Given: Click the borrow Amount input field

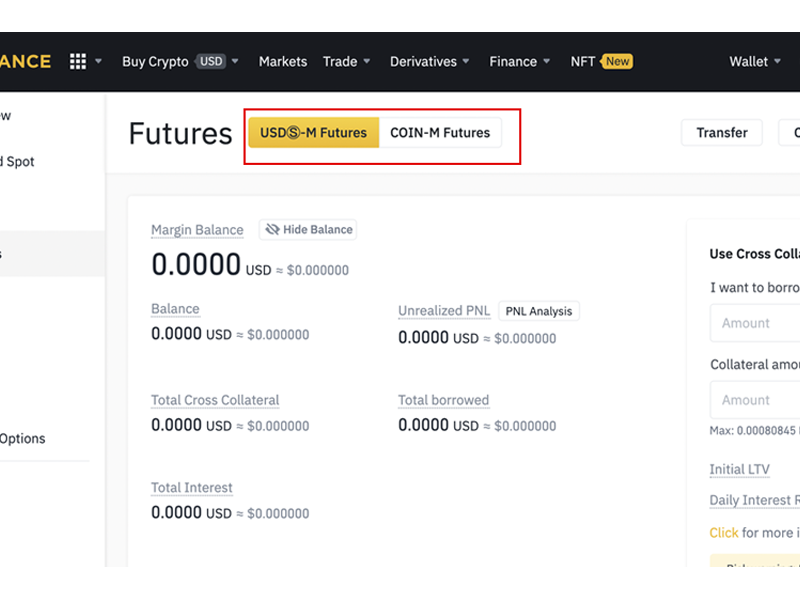Looking at the screenshot, I should pyautogui.click(x=755, y=323).
